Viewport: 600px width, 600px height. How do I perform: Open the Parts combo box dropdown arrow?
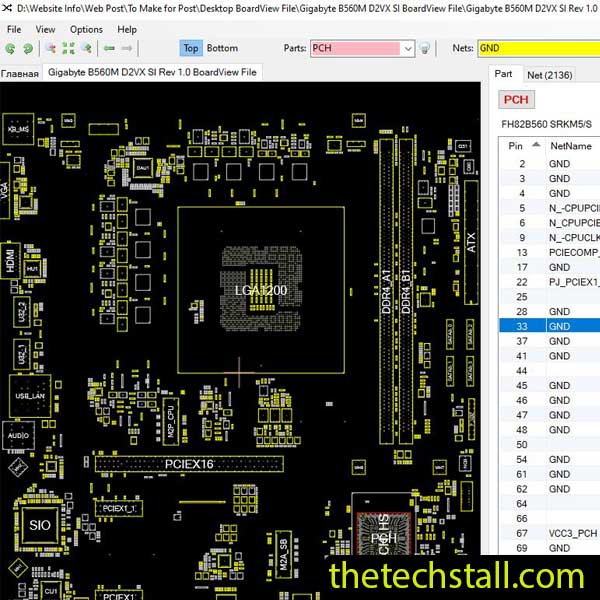[x=408, y=49]
